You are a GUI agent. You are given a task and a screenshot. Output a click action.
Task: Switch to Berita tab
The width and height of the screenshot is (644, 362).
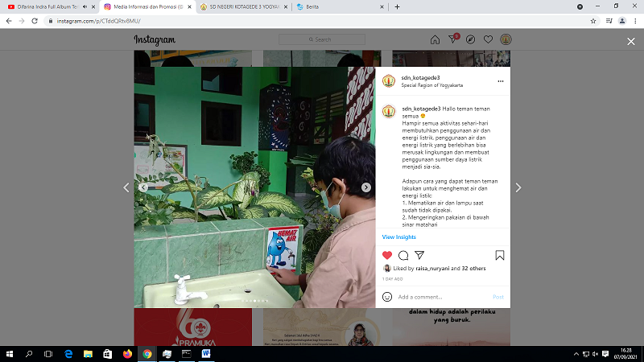[340, 6]
